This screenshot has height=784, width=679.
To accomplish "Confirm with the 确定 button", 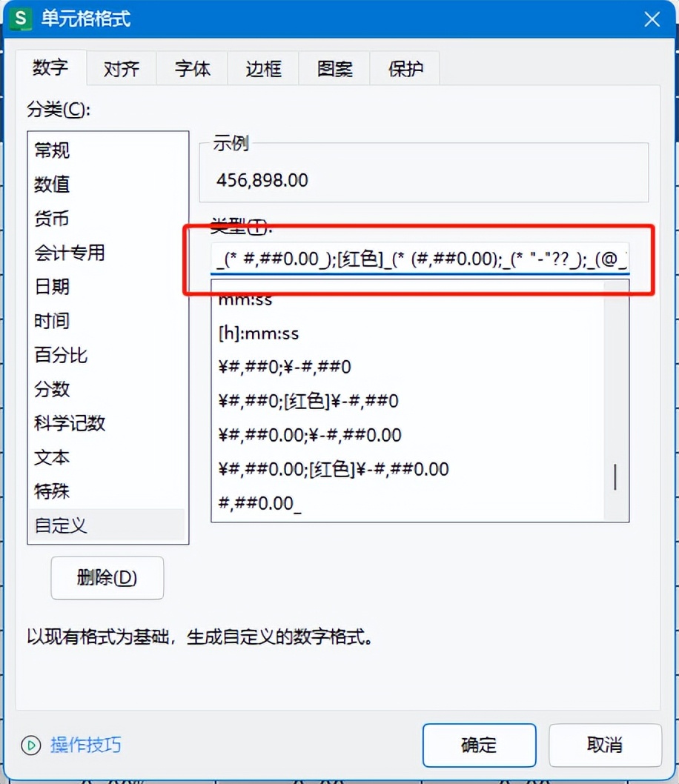I will [x=479, y=745].
